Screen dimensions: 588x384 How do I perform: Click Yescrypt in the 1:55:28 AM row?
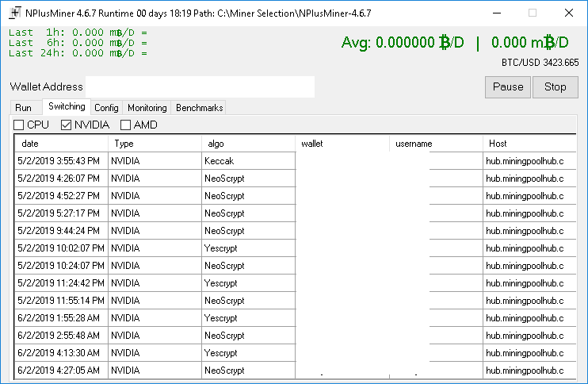249,318
